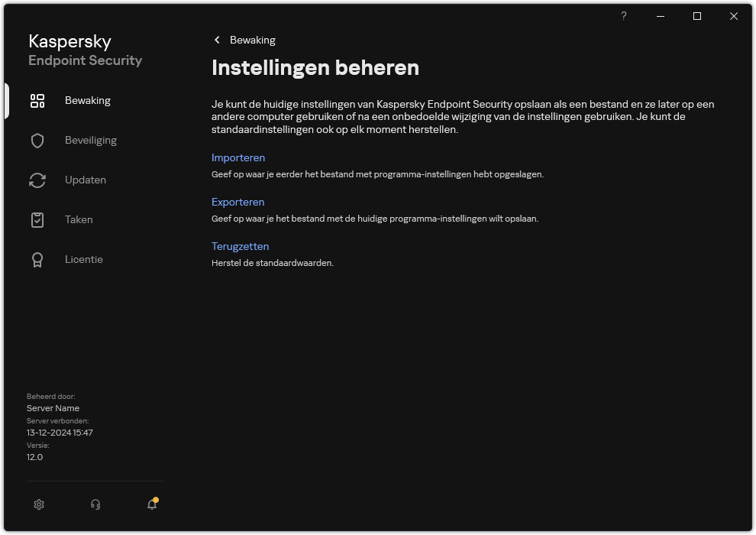View notifications via the bell icon
The height and width of the screenshot is (535, 756).
pyautogui.click(x=151, y=504)
